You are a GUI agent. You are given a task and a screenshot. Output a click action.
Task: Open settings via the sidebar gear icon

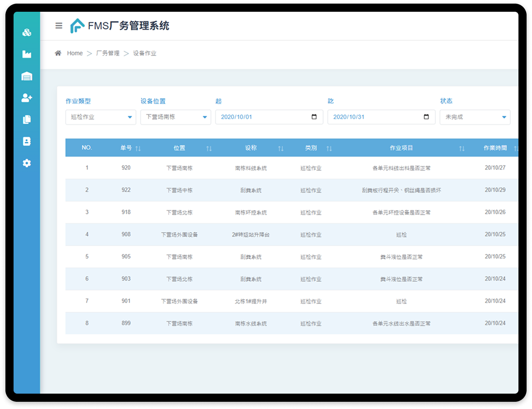[27, 163]
